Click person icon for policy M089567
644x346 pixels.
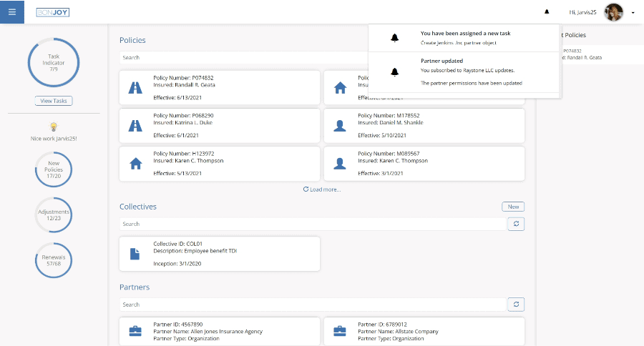(x=340, y=164)
